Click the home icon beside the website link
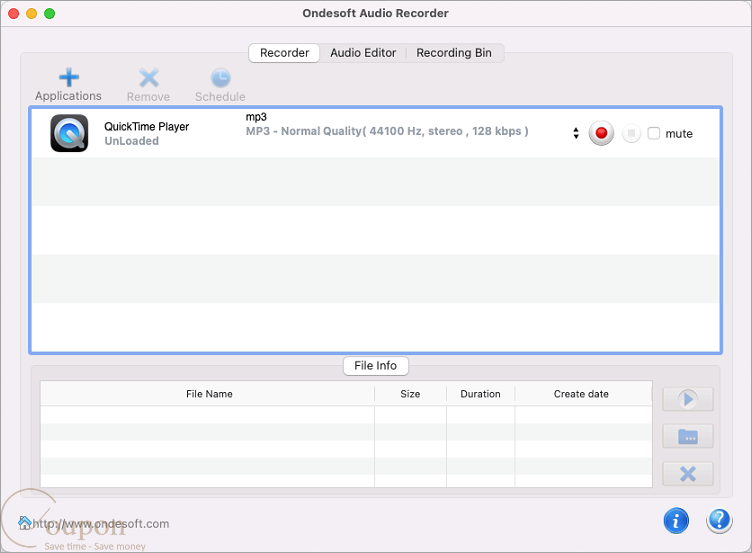 point(24,523)
